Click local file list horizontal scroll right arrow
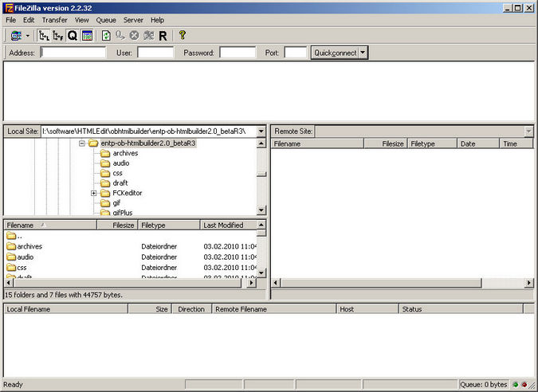 pos(252,283)
